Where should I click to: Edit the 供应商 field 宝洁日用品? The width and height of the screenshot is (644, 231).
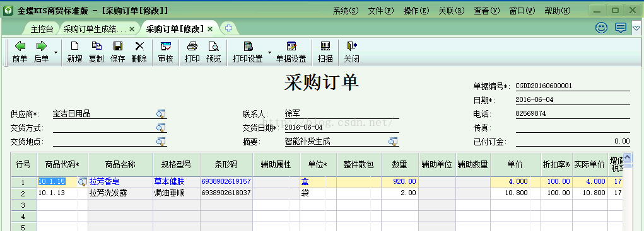tap(104, 114)
